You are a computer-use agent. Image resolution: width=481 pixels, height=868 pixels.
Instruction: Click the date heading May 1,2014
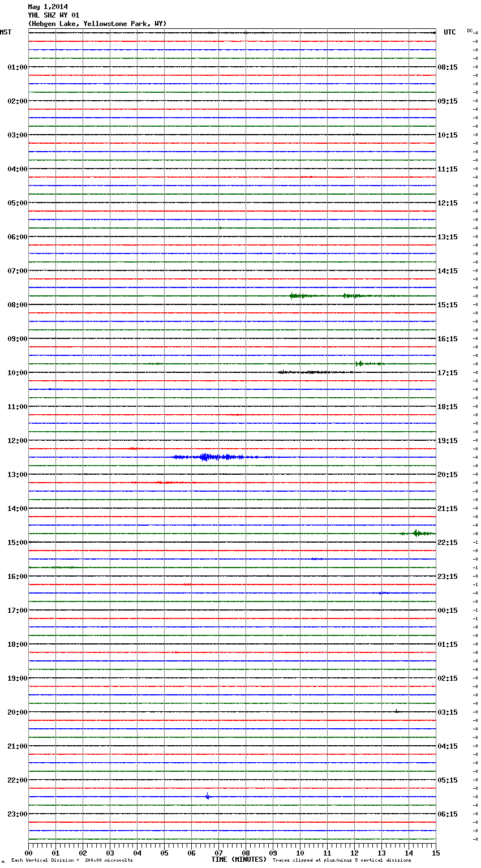48,7
